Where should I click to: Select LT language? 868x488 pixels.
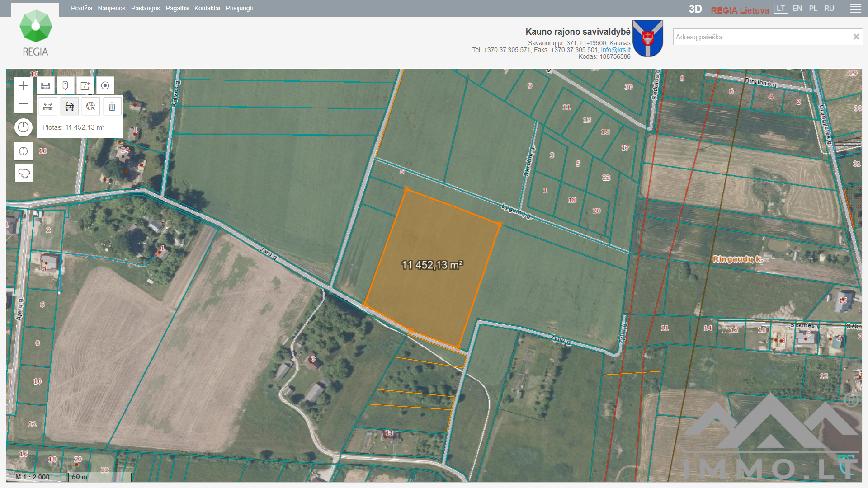(781, 8)
